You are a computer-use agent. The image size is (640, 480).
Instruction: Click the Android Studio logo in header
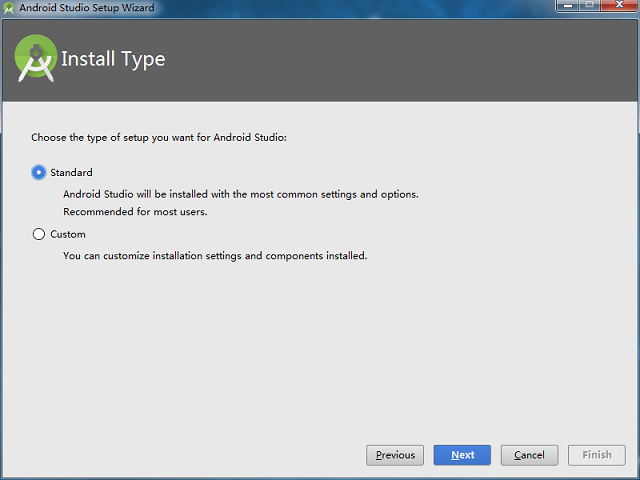tap(36, 59)
